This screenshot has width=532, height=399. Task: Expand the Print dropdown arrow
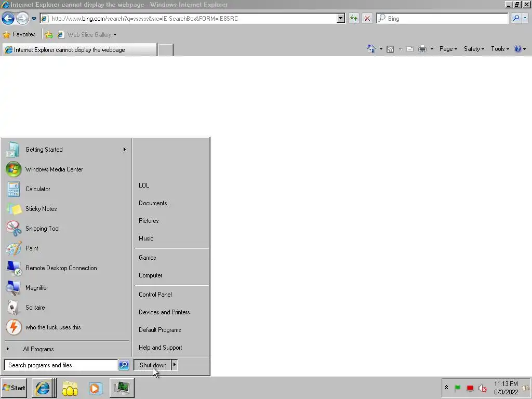tap(432, 49)
